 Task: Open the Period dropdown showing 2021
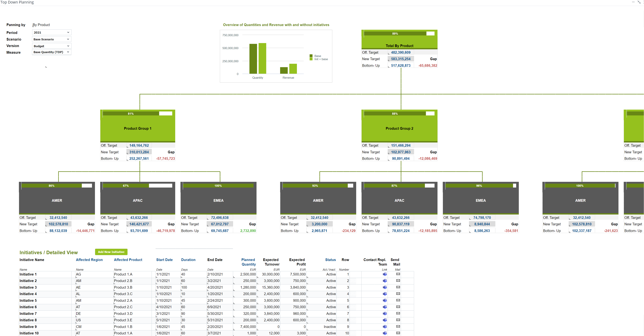(52, 33)
